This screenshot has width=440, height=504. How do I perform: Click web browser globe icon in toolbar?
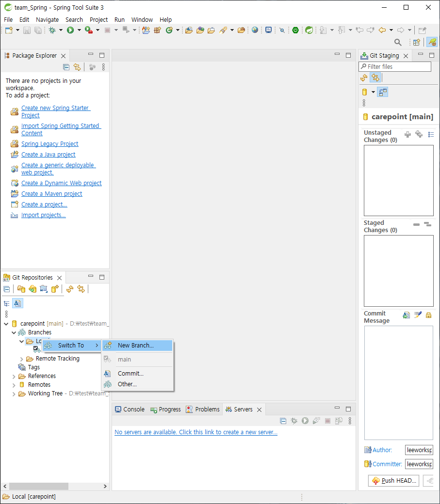(255, 30)
